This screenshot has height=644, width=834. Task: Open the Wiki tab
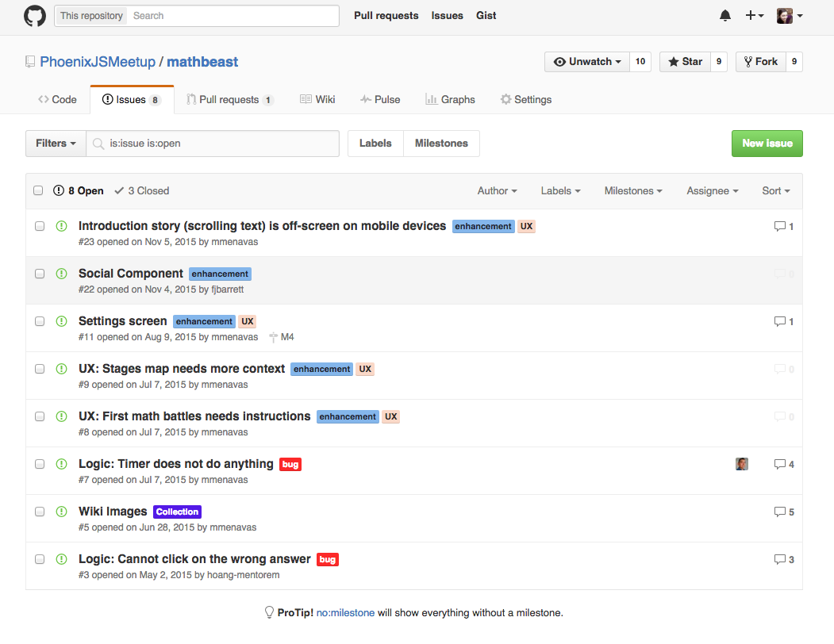click(317, 99)
